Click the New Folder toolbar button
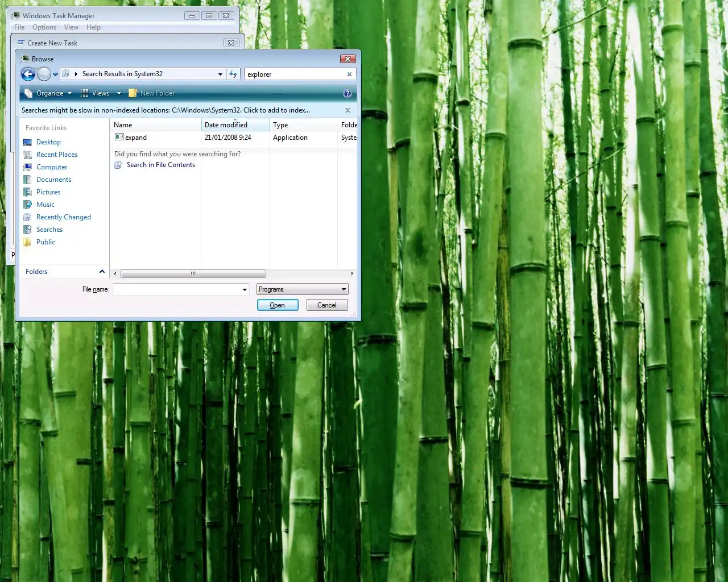Screen dimensions: 728x582 click(152, 93)
